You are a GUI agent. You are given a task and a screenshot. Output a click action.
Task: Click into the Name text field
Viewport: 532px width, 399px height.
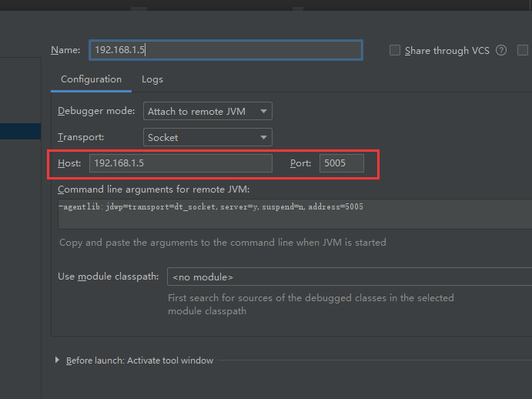coord(225,50)
